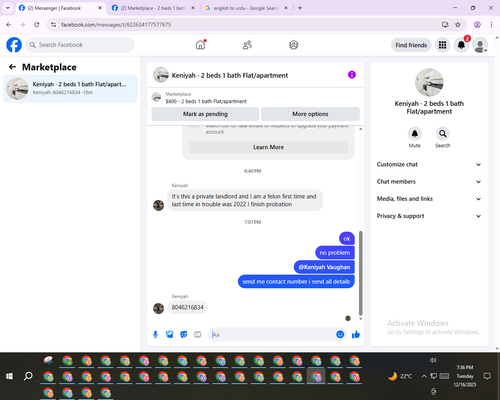Send a thumbs up like
Screen dimensions: 500x400
356,334
